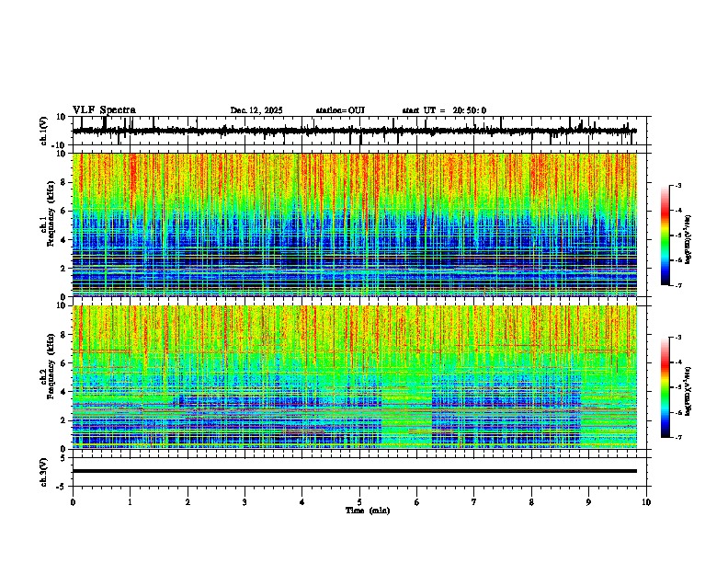Select the "start UT = 20:50:0" text
Screen dimensions: 728x563
tap(444, 110)
